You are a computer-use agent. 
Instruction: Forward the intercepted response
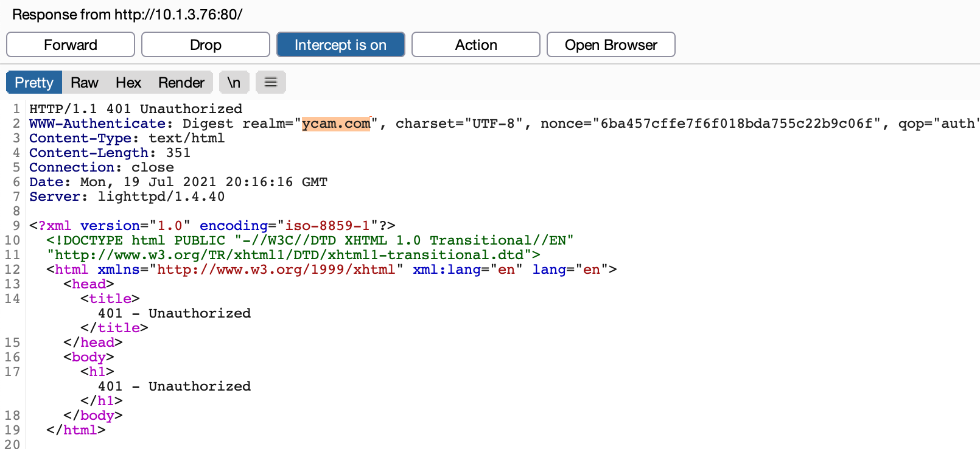tap(71, 44)
